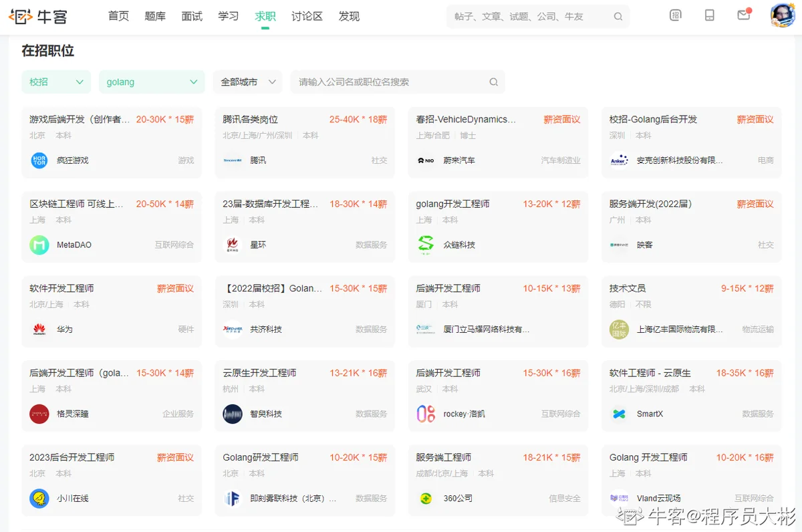This screenshot has width=802, height=532.
Task: Open the user avatar profile menu
Action: [783, 15]
